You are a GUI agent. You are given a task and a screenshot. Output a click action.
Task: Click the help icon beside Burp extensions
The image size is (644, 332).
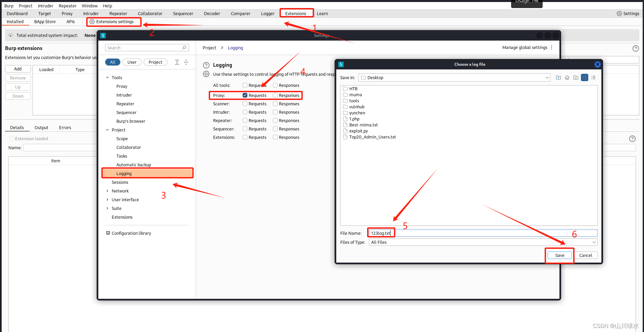pos(635,49)
